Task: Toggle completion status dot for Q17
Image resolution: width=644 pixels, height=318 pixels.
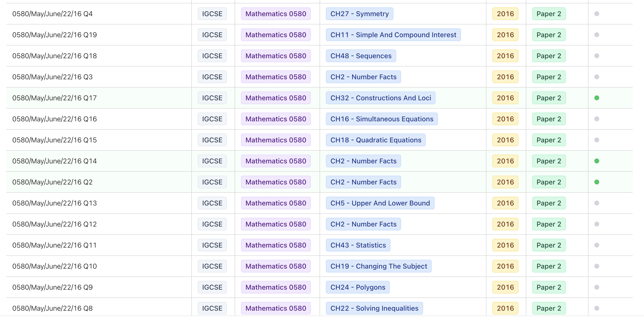Action: [597, 98]
